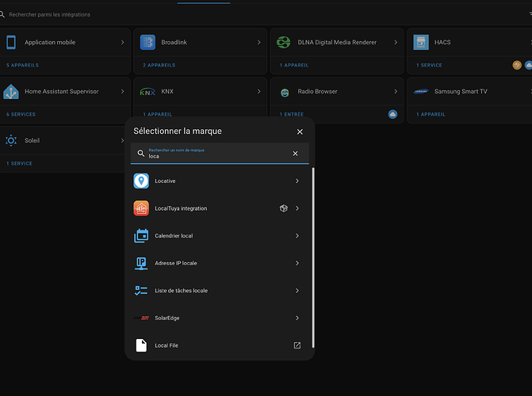Click the HACS card title

[442, 43]
